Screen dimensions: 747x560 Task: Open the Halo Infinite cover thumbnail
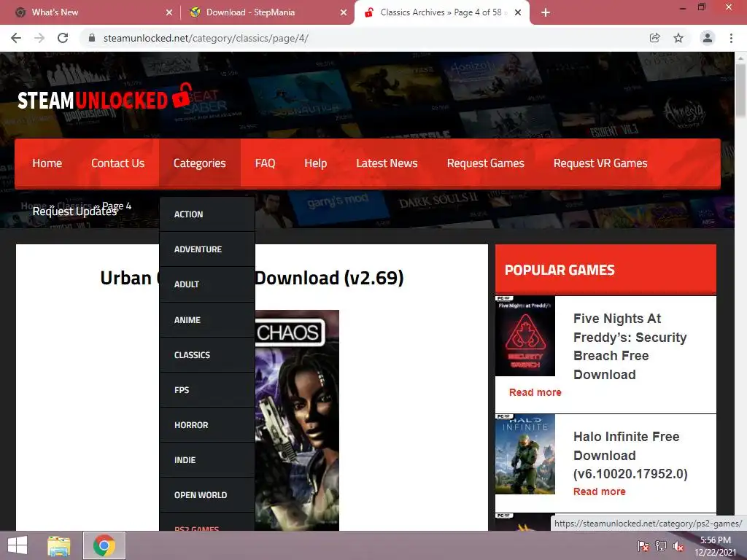click(x=525, y=454)
